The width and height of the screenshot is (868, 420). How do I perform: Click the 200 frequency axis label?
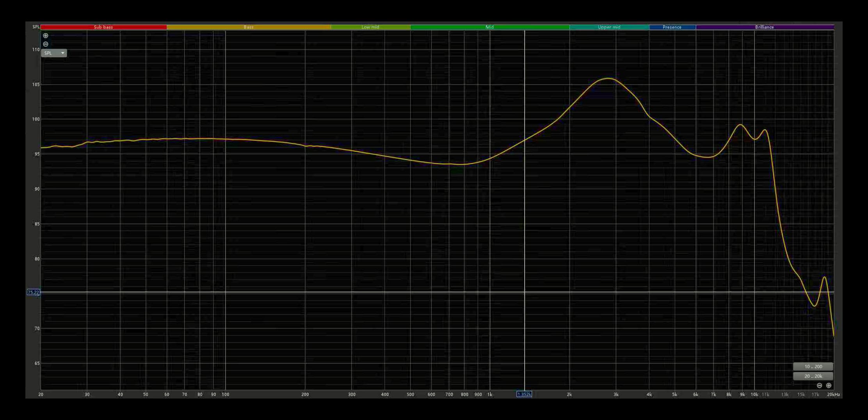(x=305, y=395)
